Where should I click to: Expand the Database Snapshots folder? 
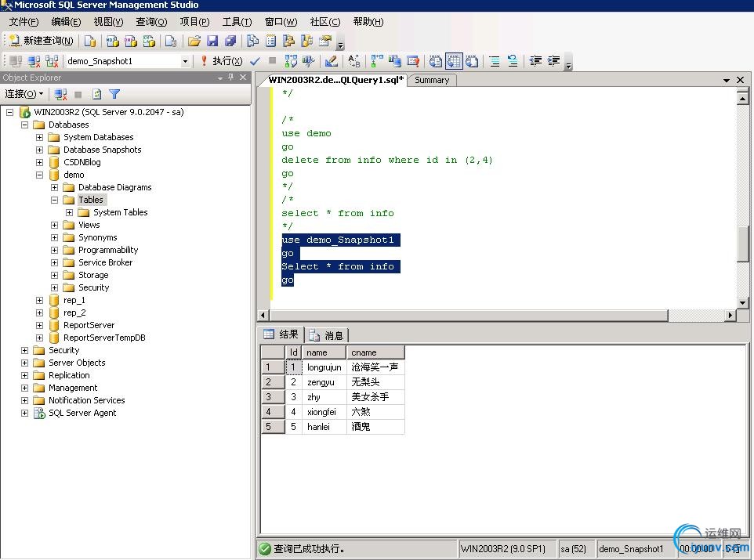click(39, 150)
